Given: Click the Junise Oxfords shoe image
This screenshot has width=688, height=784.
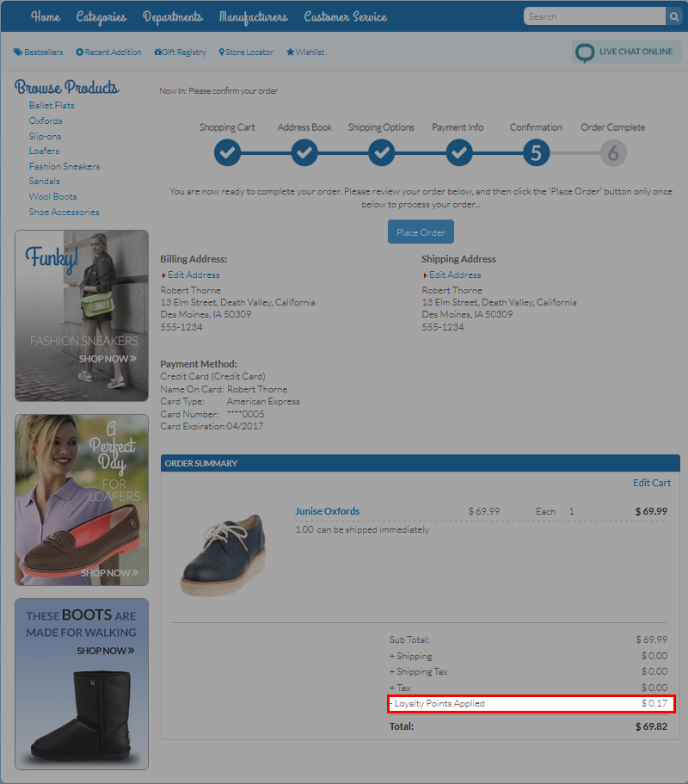Looking at the screenshot, I should 224,554.
